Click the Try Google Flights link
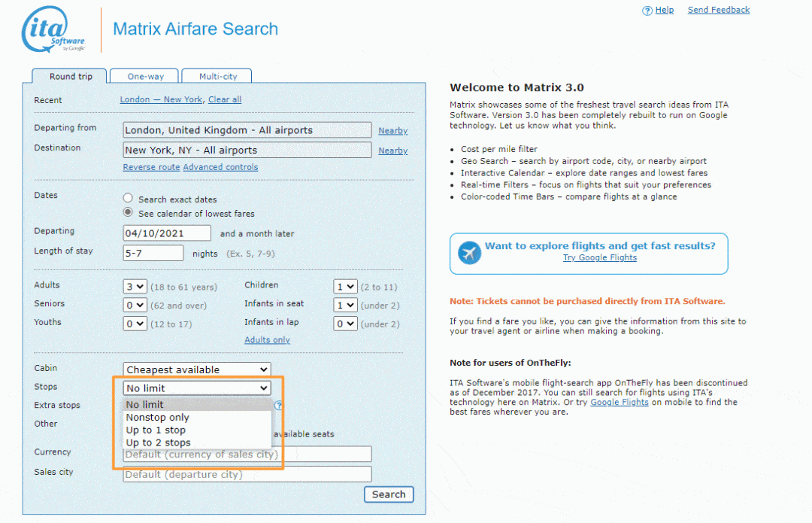Screen dimensions: 812x523 [x=599, y=257]
